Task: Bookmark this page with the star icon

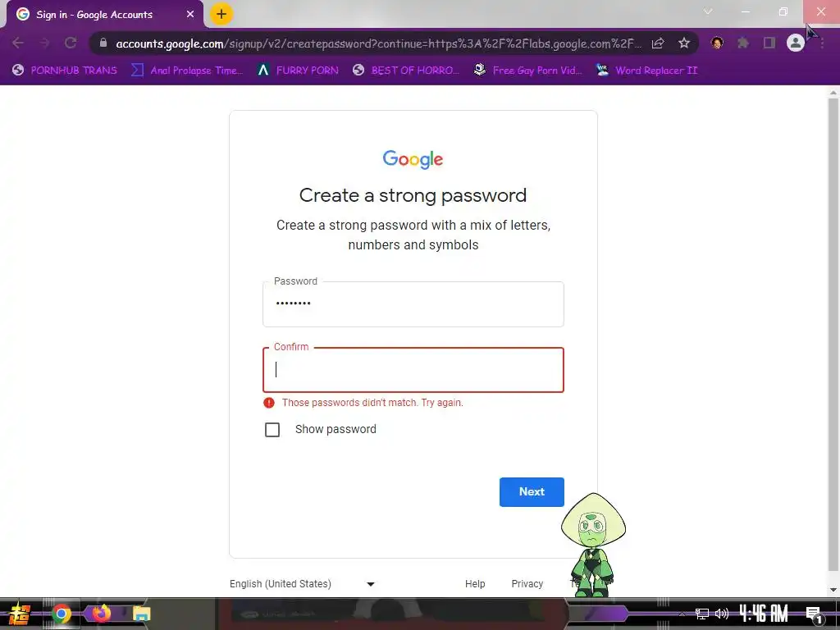Action: coord(683,43)
